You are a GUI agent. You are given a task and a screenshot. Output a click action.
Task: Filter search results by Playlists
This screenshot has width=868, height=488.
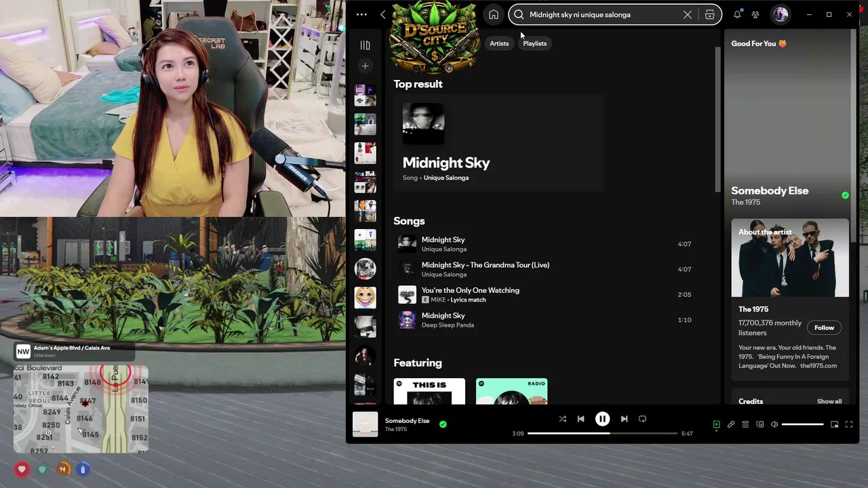(534, 43)
